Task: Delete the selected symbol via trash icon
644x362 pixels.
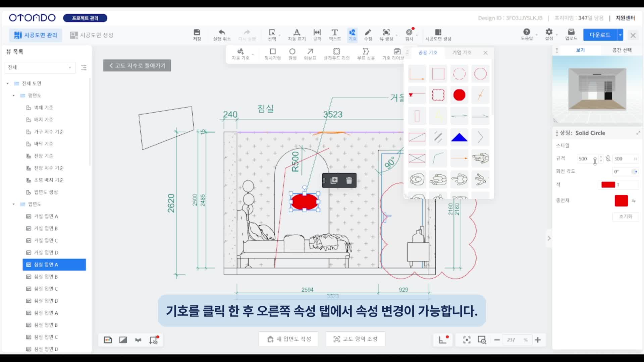Action: [349, 180]
